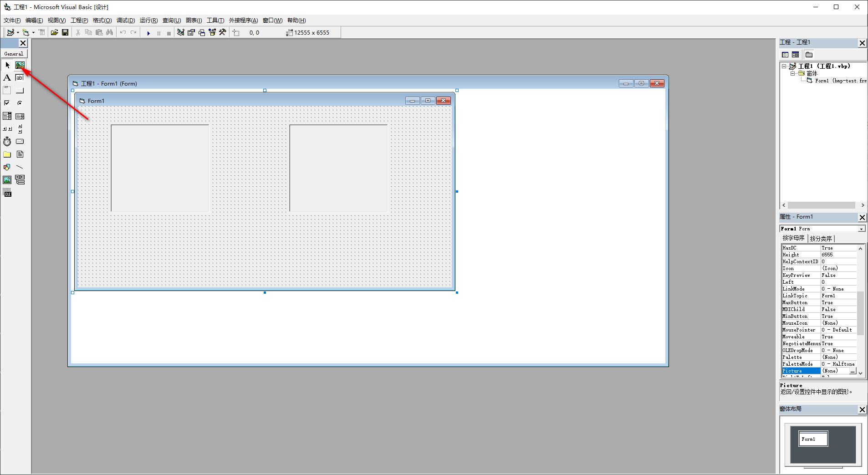
Task: Select the Image control tool
Action: click(x=7, y=180)
